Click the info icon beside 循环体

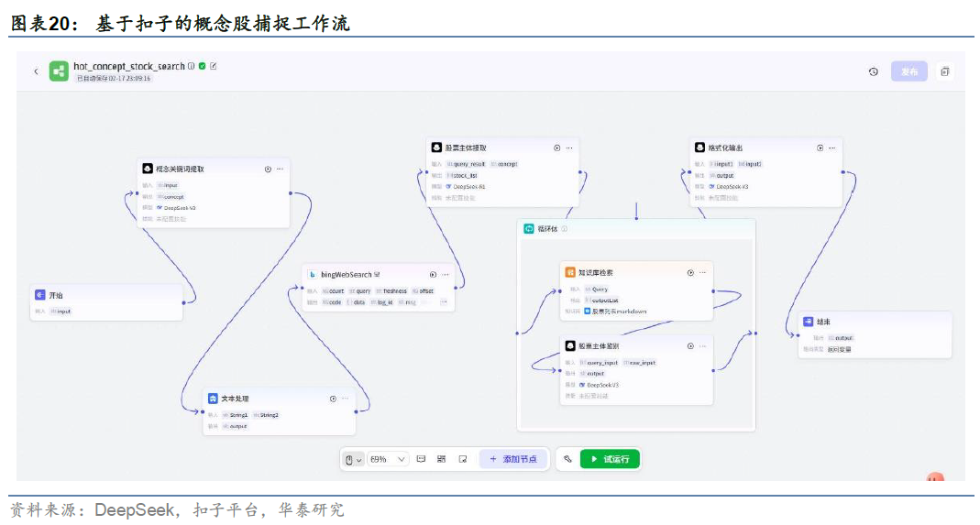point(565,229)
